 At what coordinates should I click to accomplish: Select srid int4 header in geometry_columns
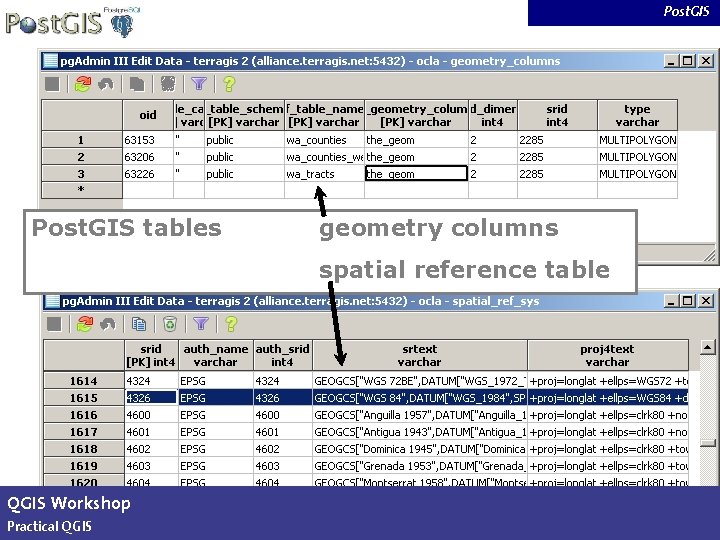coord(557,115)
